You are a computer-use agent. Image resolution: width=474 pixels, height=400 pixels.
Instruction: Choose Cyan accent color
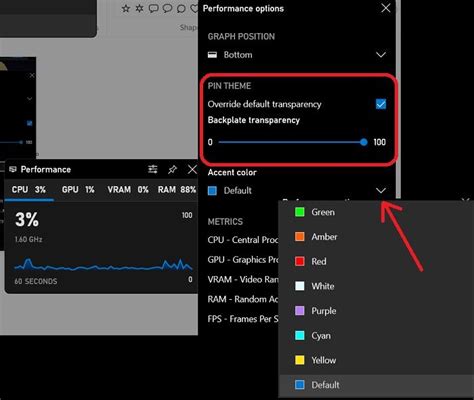(376, 335)
